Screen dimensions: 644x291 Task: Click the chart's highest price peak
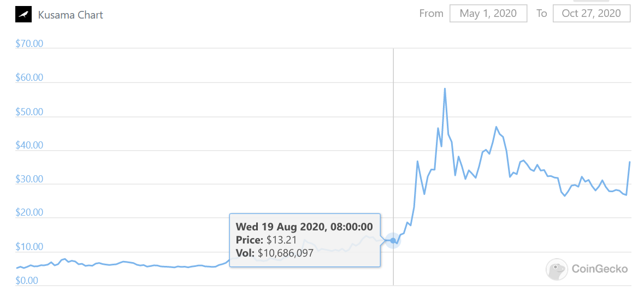pos(445,88)
